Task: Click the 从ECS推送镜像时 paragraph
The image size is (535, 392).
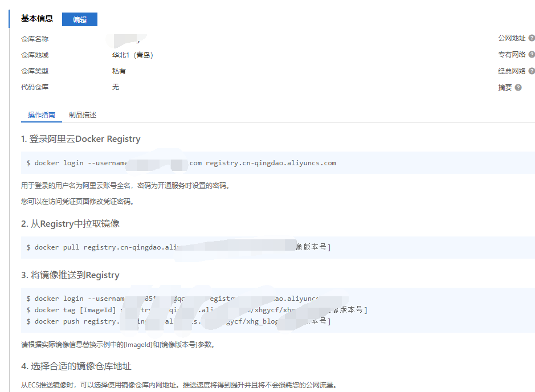Action: 179,385
